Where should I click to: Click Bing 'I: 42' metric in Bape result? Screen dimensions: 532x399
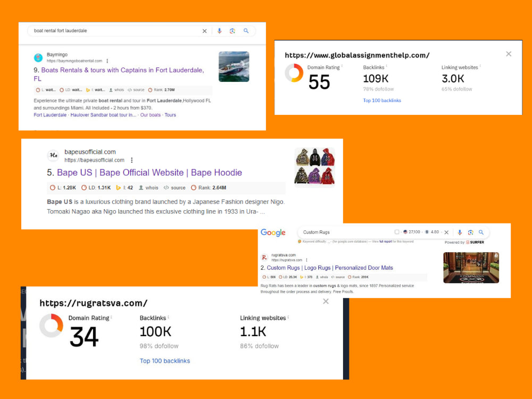[x=124, y=188]
